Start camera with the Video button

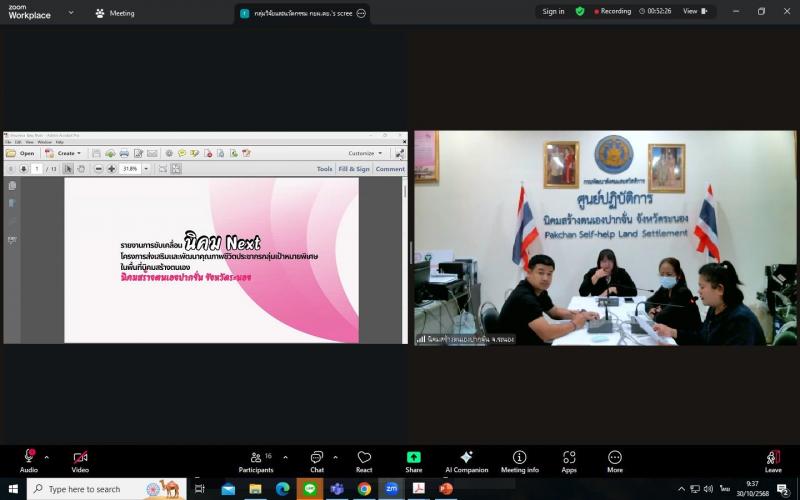click(x=80, y=460)
